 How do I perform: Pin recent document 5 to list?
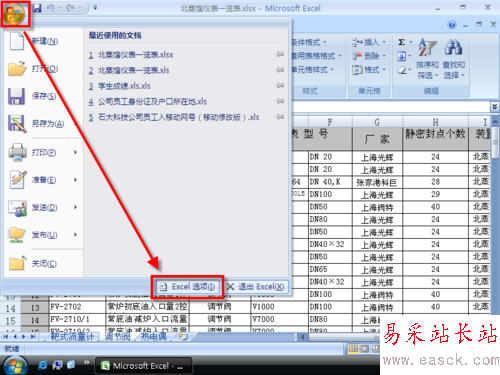click(280, 116)
